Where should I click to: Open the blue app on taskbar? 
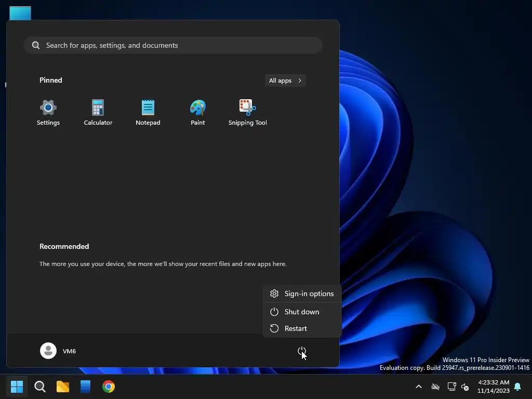coord(86,387)
